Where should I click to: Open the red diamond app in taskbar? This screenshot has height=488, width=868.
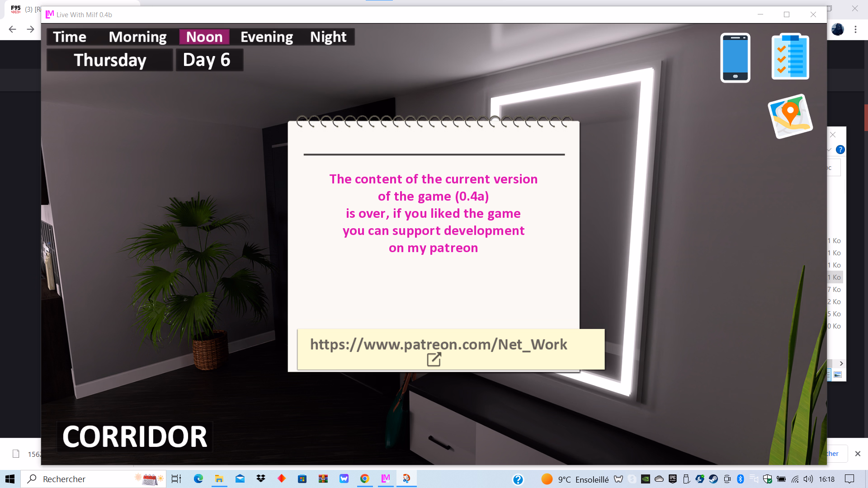point(282,479)
